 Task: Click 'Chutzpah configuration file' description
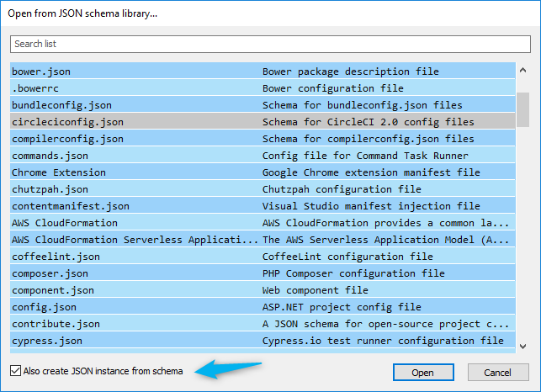[342, 189]
